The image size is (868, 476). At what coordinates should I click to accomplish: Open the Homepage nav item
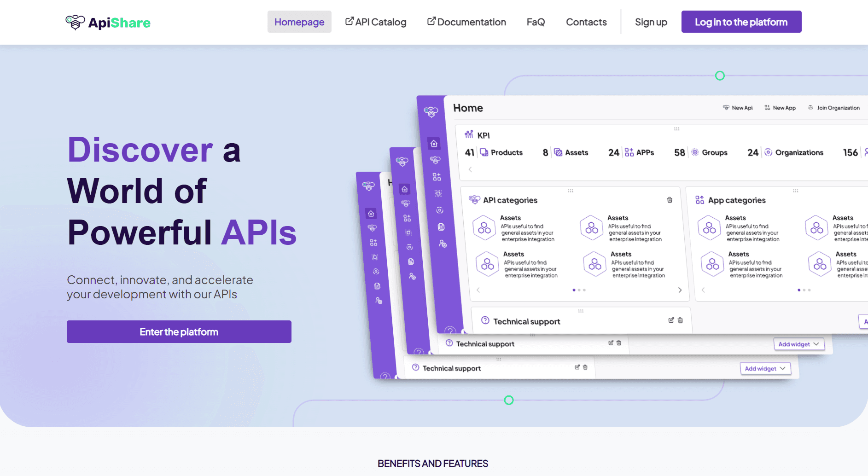[299, 22]
